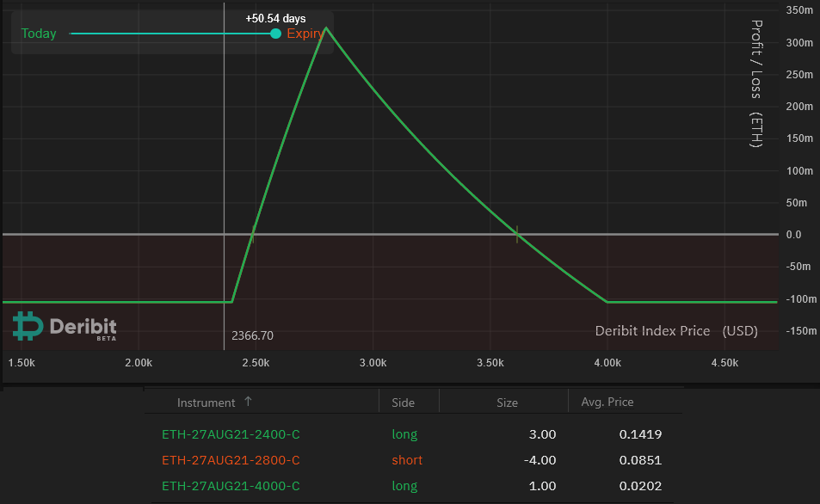Click the 0.0202 average price value
Screen dimensions: 820x504
[x=640, y=486]
